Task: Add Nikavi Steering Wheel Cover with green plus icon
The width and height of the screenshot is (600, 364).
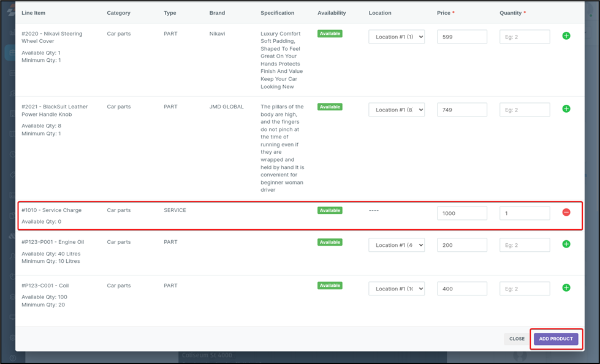Action: (566, 36)
